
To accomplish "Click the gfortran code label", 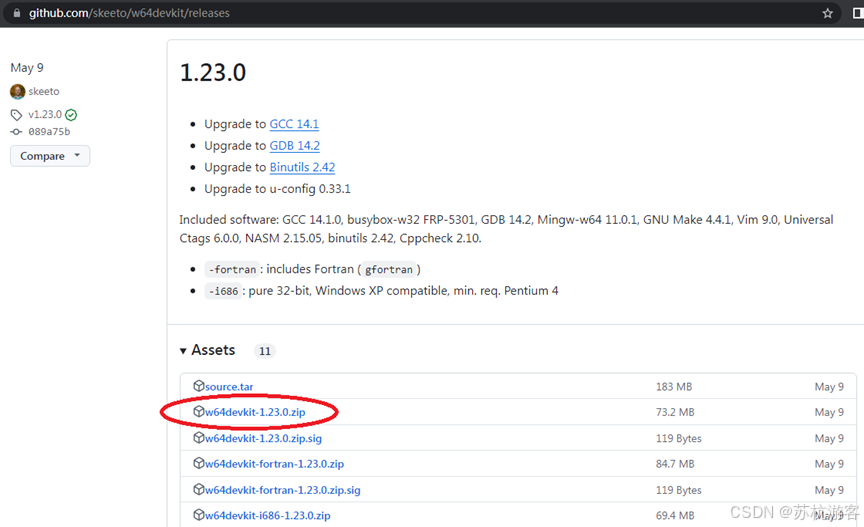I will click(388, 270).
